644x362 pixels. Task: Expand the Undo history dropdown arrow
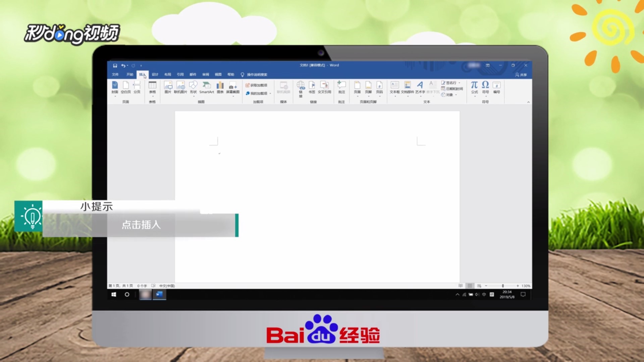pyautogui.click(x=127, y=66)
